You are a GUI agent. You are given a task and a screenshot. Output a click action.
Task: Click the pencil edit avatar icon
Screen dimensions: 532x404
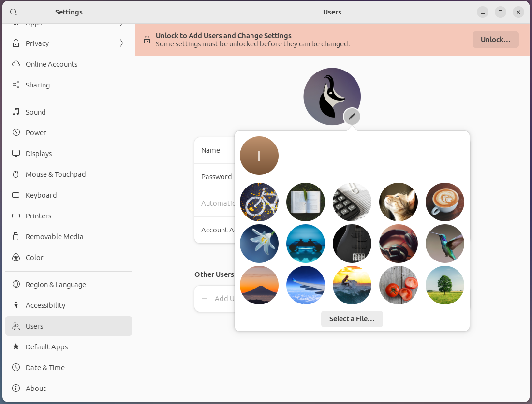coord(352,116)
